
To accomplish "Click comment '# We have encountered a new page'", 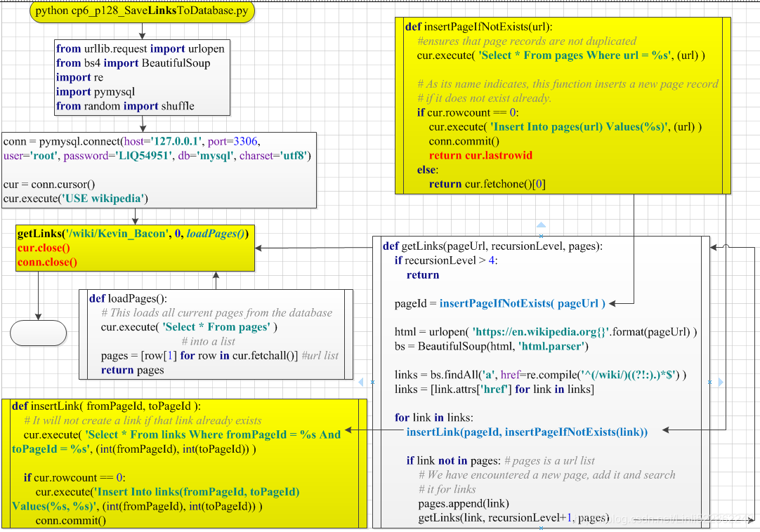I will tap(546, 475).
